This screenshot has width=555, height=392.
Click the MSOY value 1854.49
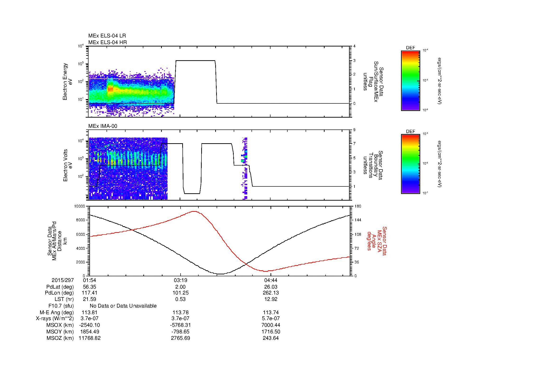point(89,332)
